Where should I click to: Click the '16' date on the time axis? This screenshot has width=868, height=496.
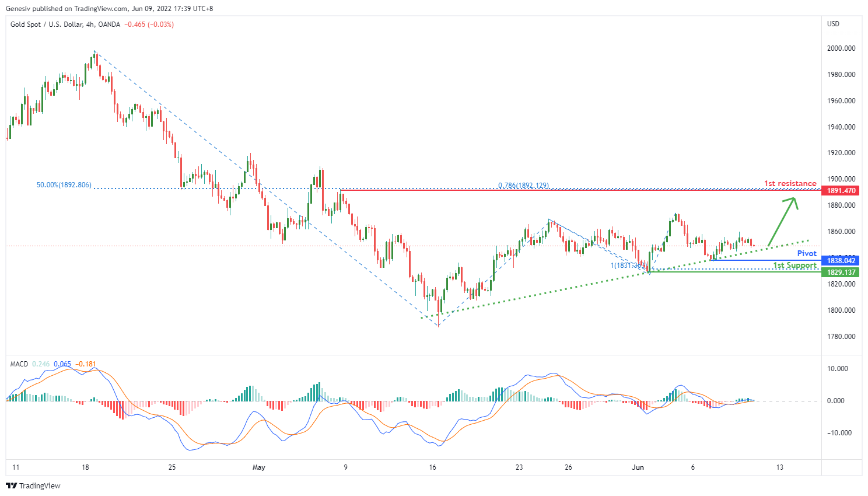coord(432,467)
